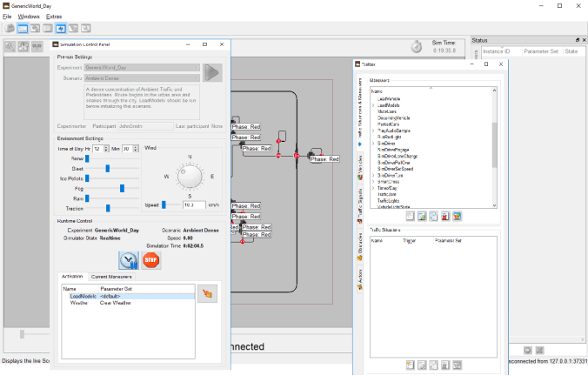This screenshot has width=588, height=382.
Task: Click the highlighted second main toolbar window icon
Action: click(23, 28)
